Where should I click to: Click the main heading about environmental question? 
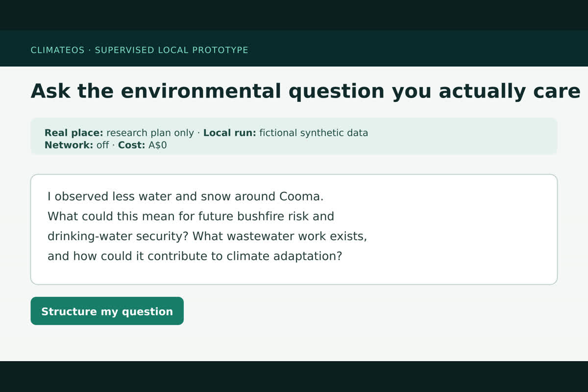(306, 92)
